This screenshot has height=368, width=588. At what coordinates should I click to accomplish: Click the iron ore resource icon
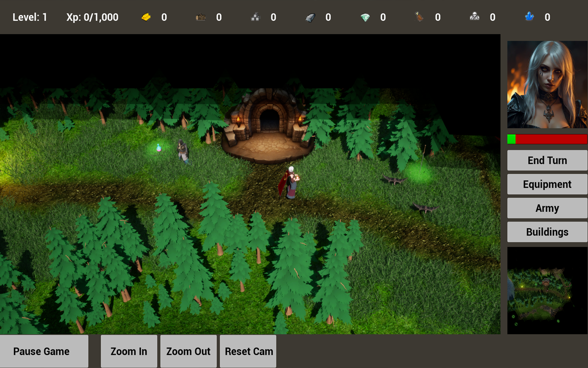coord(310,17)
